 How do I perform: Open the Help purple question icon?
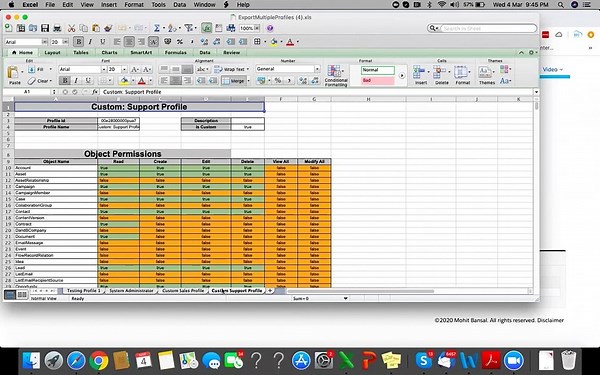[270, 28]
